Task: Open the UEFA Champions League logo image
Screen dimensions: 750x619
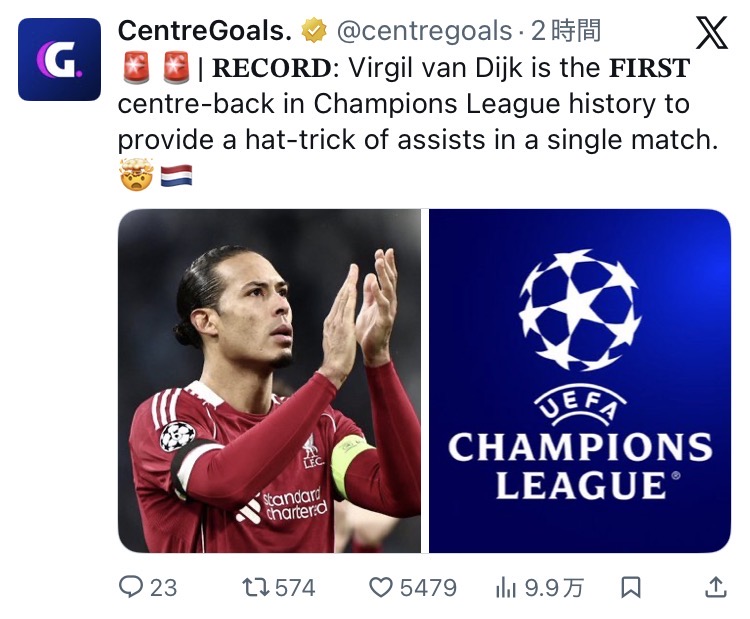Action: 580,380
